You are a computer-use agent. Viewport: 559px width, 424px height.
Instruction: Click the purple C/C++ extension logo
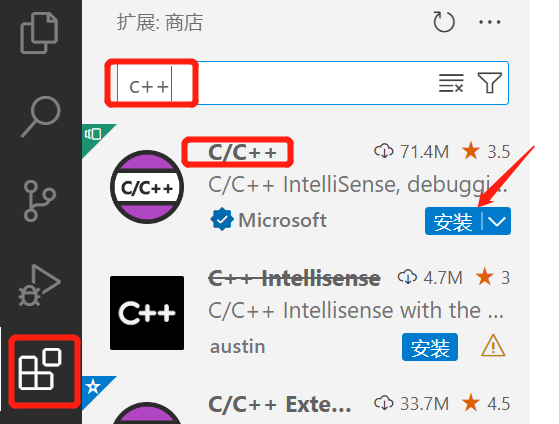[147, 187]
